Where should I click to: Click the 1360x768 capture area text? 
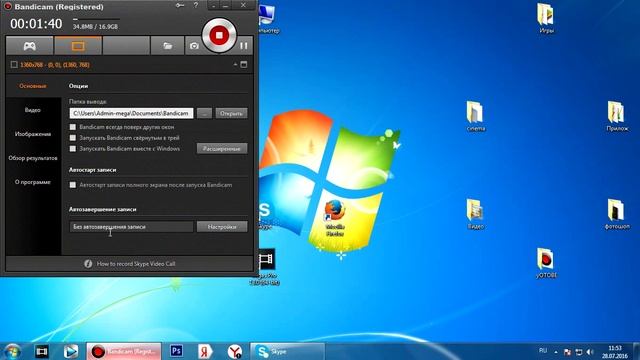click(x=55, y=64)
